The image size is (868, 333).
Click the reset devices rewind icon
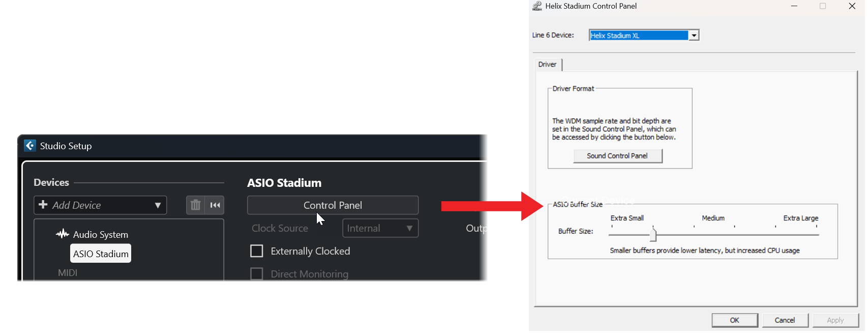215,205
